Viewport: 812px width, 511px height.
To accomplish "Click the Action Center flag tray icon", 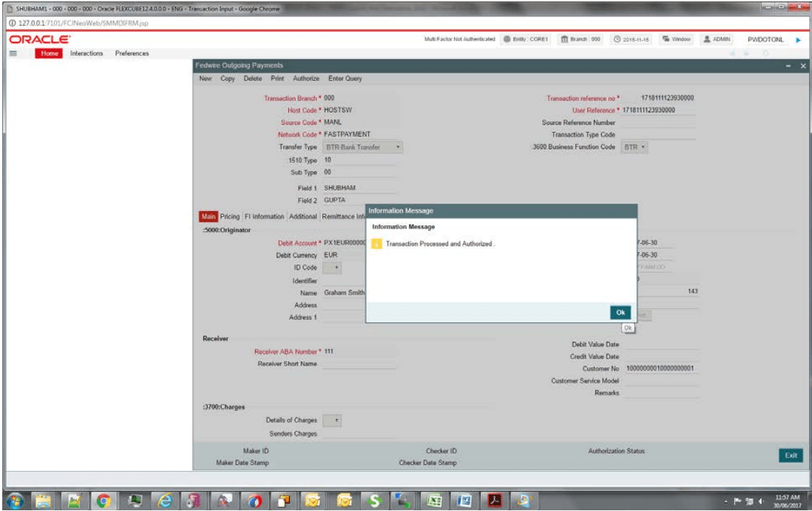I will pos(737,501).
